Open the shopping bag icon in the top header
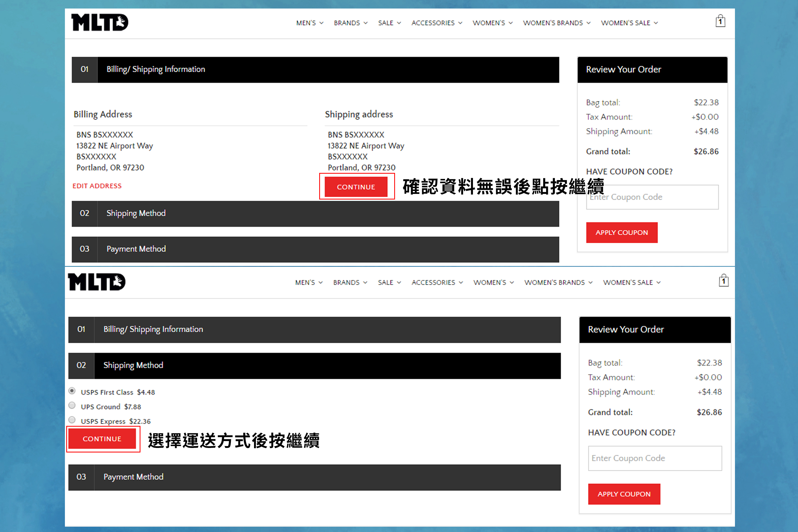798x532 pixels. coord(720,21)
